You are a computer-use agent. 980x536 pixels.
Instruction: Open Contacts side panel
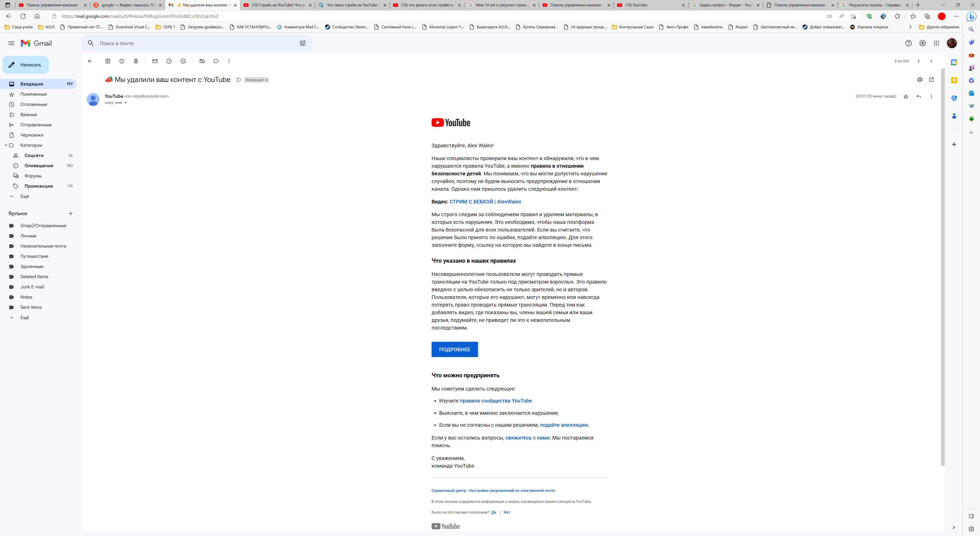pos(954,116)
